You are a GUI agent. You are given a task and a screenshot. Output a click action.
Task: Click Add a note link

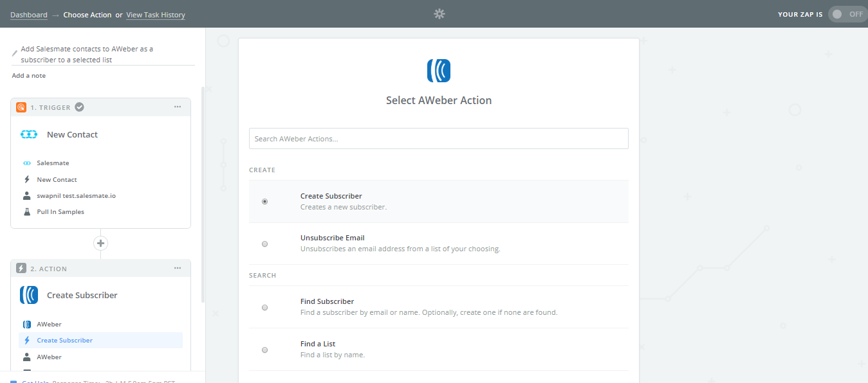(29, 76)
